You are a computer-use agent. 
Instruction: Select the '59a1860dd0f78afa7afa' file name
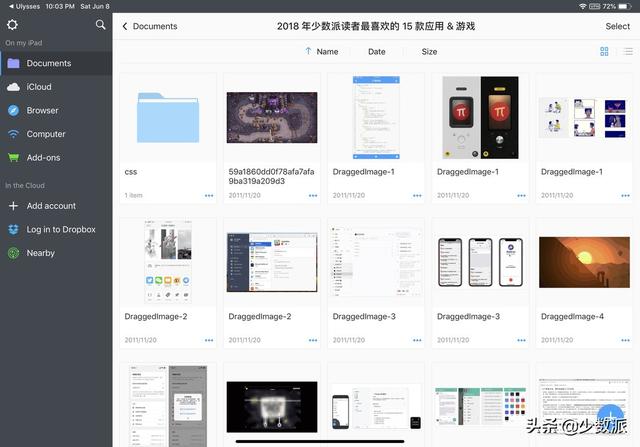tap(271, 176)
